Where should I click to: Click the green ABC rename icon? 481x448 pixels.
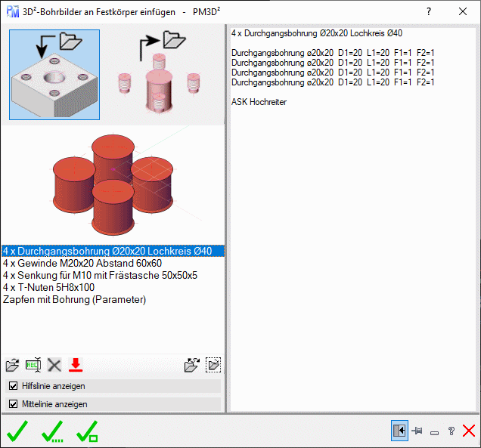33,366
